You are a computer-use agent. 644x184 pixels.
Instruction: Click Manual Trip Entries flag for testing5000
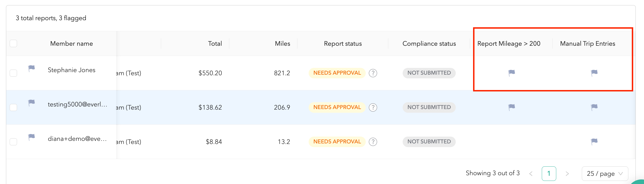[x=594, y=107]
